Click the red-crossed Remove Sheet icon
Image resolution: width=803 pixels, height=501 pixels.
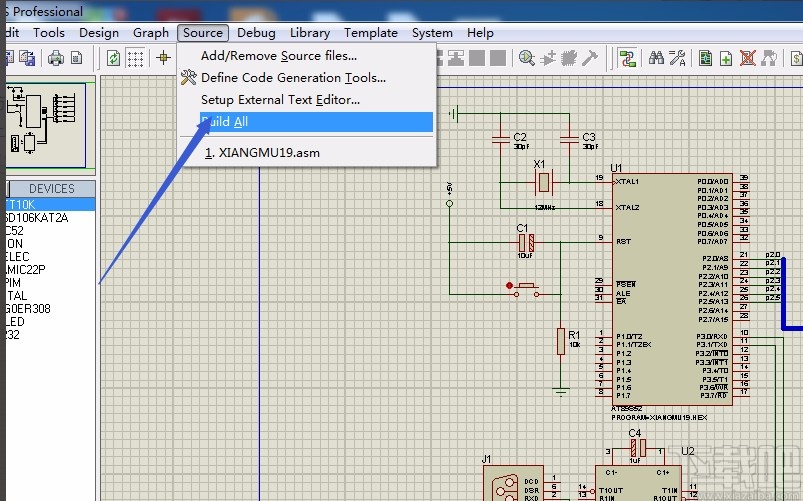click(x=748, y=58)
